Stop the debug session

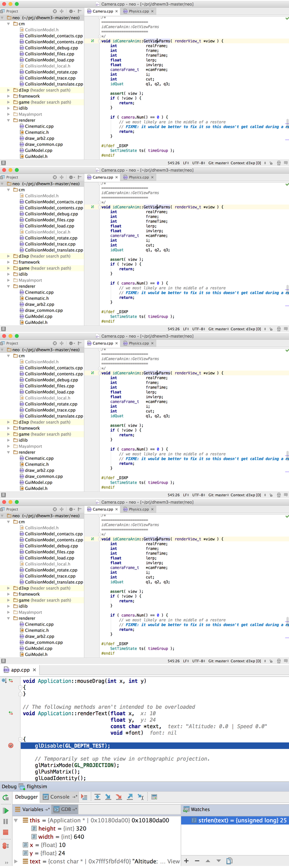click(5, 832)
